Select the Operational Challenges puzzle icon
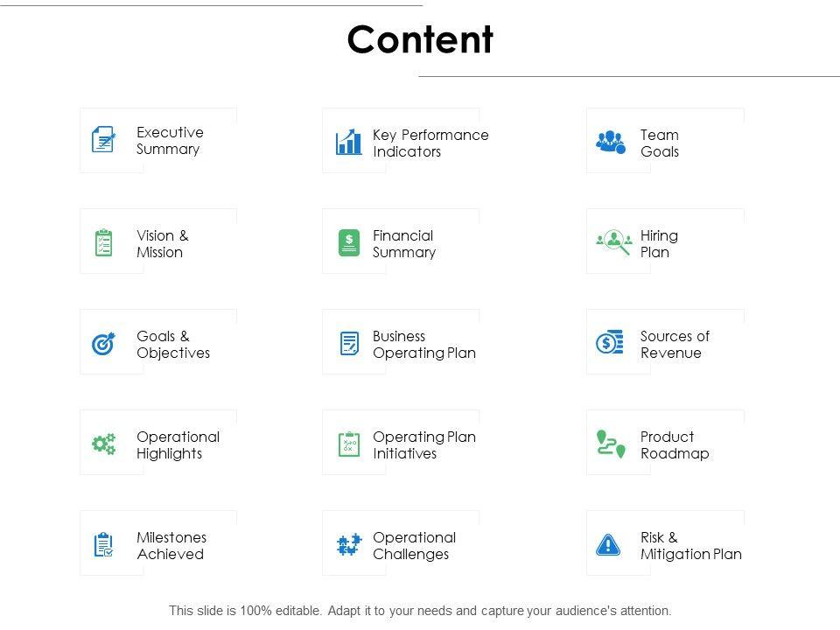The height and width of the screenshot is (630, 840). tap(349, 545)
